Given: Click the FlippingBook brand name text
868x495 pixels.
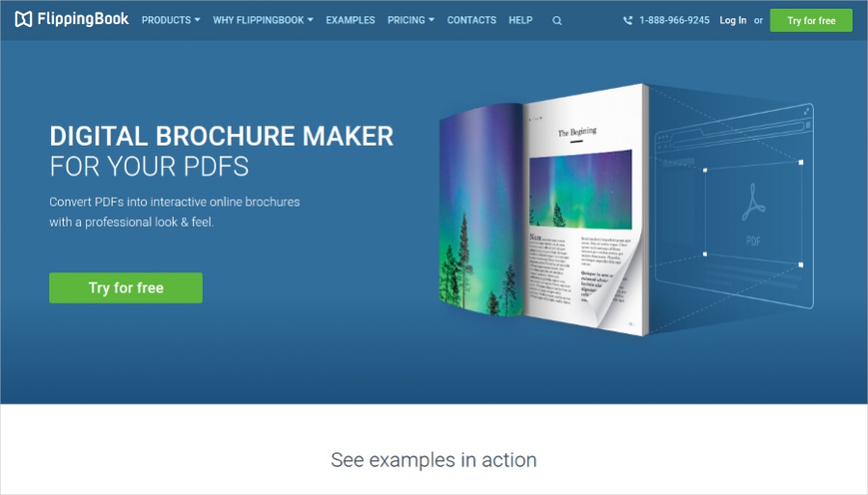Looking at the screenshot, I should pos(83,19).
